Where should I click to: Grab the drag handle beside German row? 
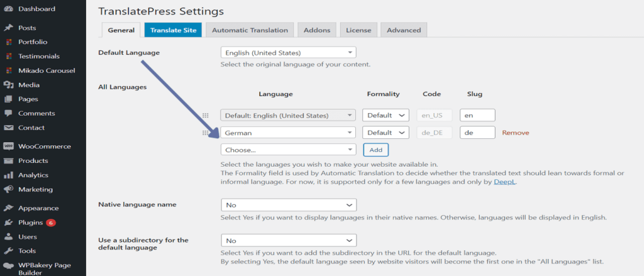pos(206,133)
